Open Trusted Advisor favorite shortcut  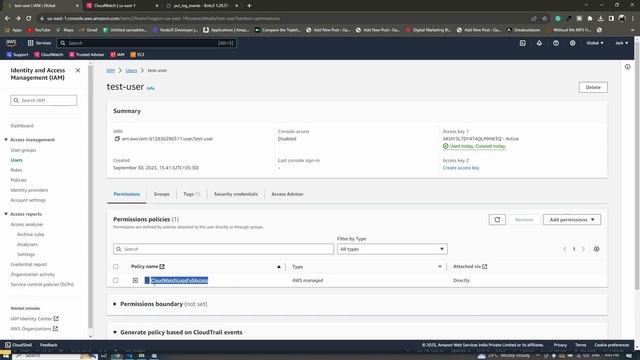pos(87,54)
